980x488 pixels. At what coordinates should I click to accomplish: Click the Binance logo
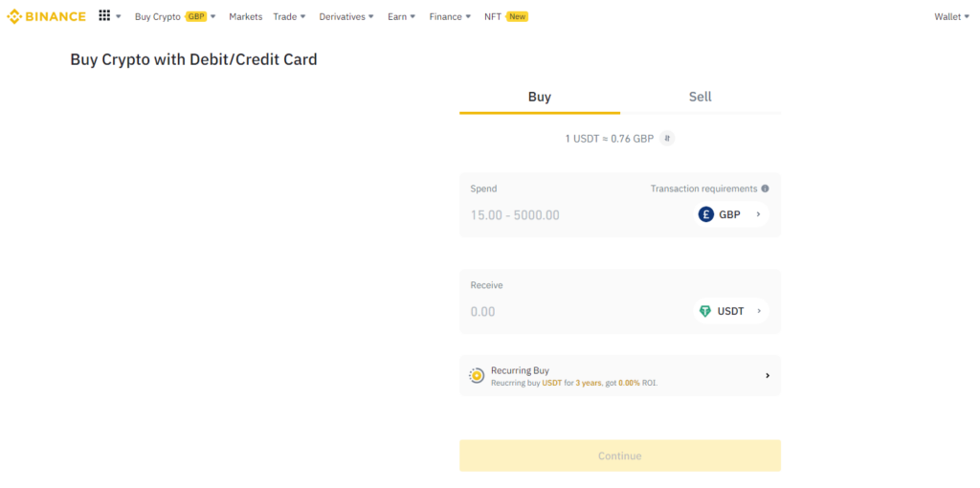46,16
